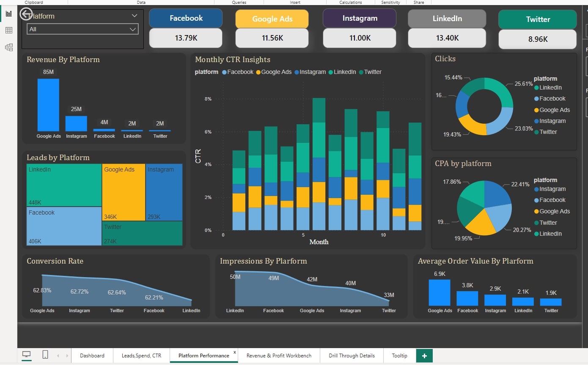This screenshot has height=365, width=588.
Task: Switch to desktop layout icon
Action: tap(27, 355)
